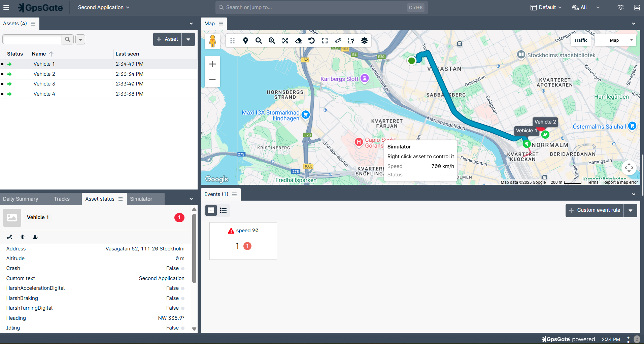Focus the Search or jump to field
The image size is (644, 344).
click(321, 7)
